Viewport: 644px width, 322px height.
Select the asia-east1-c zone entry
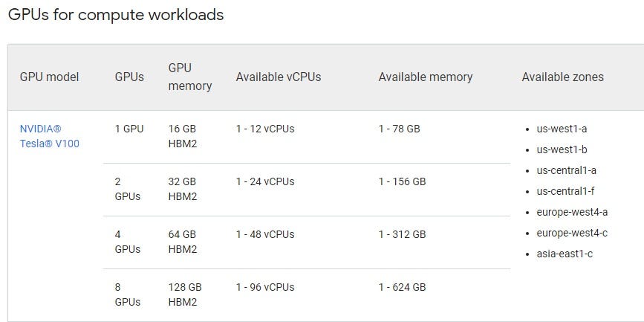[564, 254]
